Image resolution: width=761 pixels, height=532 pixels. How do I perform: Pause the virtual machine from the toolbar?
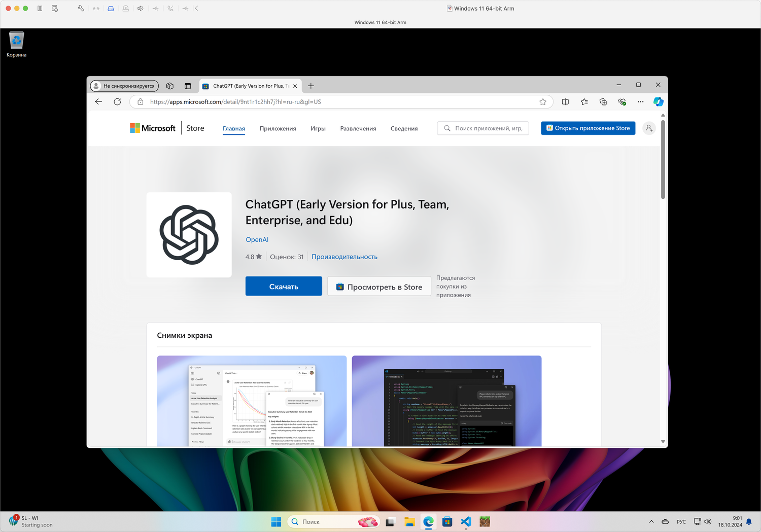[40, 8]
